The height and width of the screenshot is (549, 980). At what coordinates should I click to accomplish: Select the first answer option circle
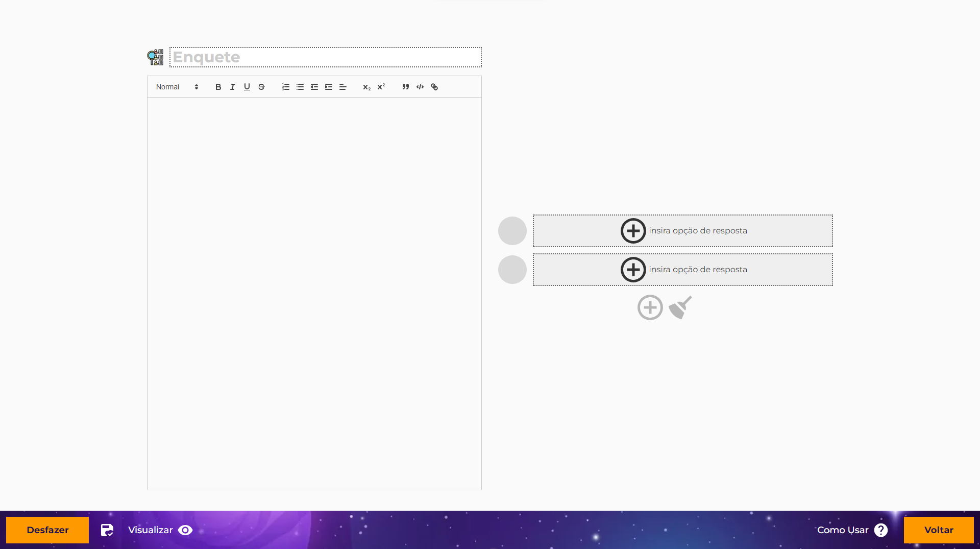[x=512, y=231]
